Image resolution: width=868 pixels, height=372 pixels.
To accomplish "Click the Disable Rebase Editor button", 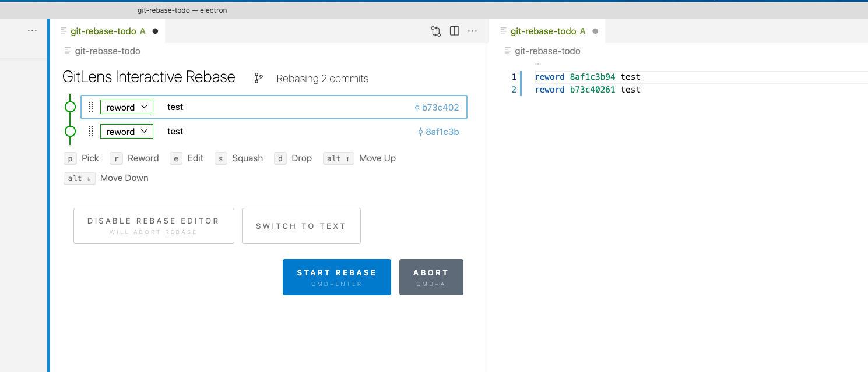I will click(x=153, y=226).
